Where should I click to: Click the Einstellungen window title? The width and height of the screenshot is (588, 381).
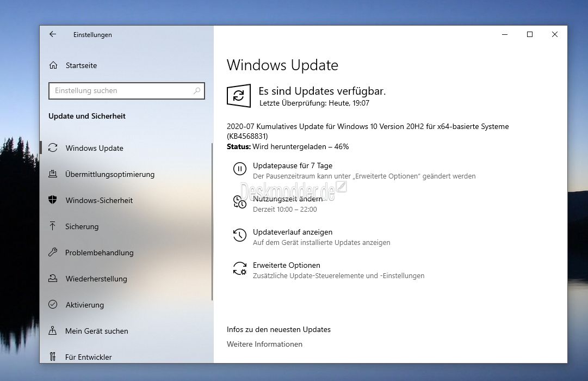pos(92,34)
